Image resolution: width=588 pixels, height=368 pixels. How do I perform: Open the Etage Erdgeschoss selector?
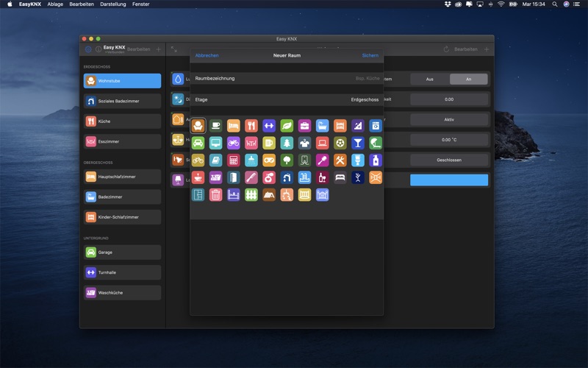287,99
